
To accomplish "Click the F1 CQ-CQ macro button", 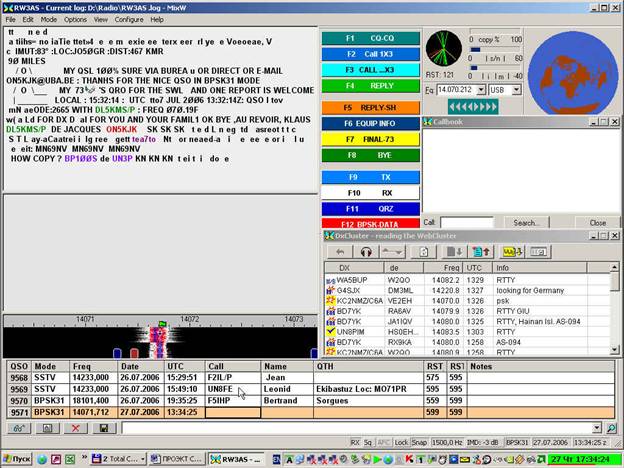I will pyautogui.click(x=370, y=38).
